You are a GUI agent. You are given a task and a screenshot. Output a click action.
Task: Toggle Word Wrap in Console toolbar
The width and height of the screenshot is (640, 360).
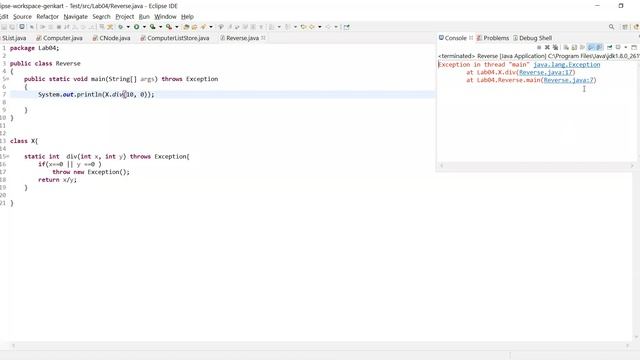point(582,47)
